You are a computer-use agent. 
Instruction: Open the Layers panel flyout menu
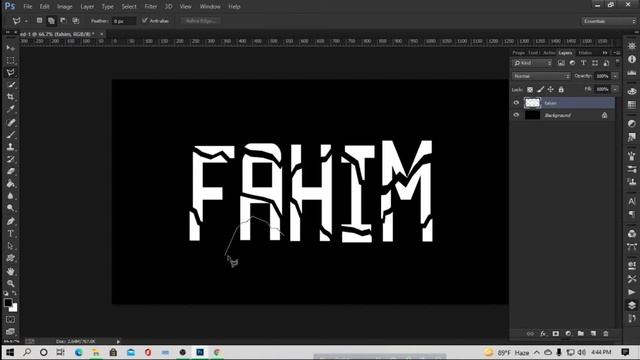pos(618,53)
